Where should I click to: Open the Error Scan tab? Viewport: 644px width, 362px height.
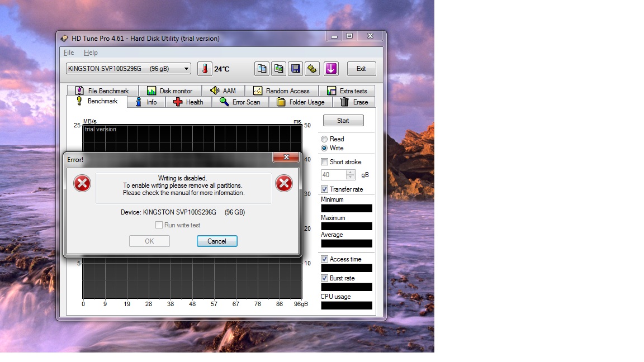point(240,102)
